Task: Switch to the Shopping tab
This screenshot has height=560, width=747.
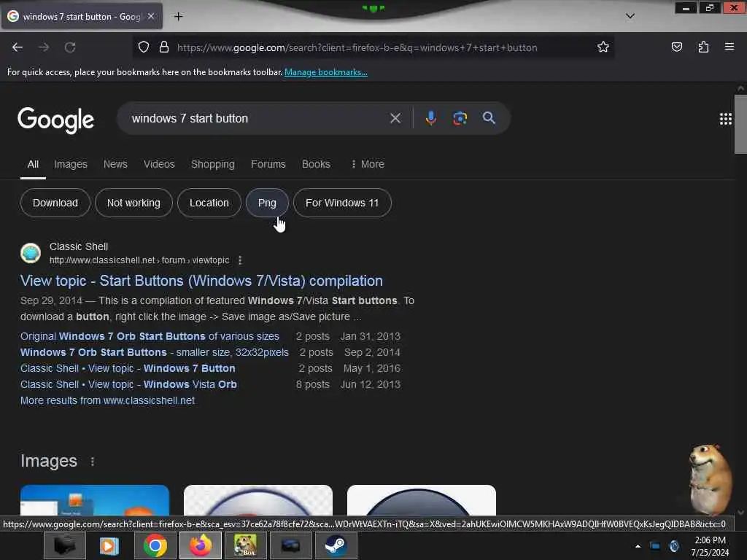Action: (x=213, y=164)
